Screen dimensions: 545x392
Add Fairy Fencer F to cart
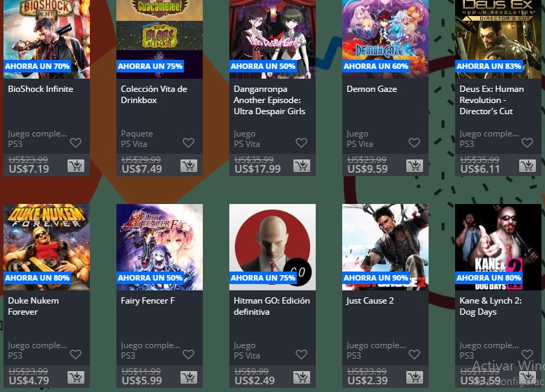coord(189,377)
